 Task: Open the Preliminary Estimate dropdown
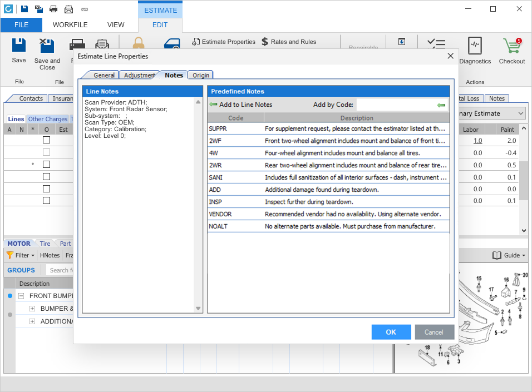[521, 113]
